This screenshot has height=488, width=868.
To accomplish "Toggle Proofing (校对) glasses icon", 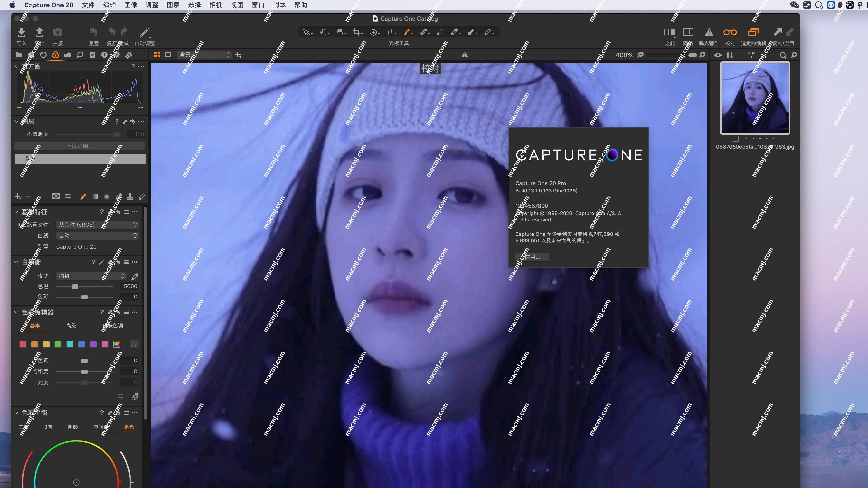I will (x=730, y=32).
